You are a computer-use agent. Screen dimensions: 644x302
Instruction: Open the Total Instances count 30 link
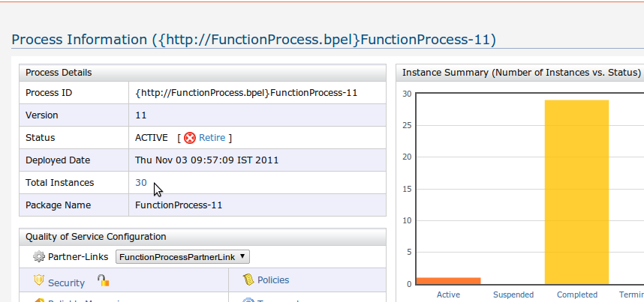pyautogui.click(x=141, y=183)
